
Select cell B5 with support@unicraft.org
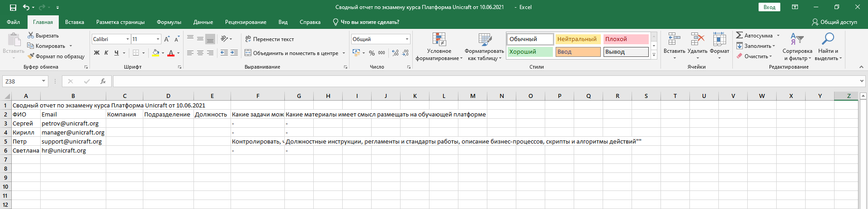point(73,141)
